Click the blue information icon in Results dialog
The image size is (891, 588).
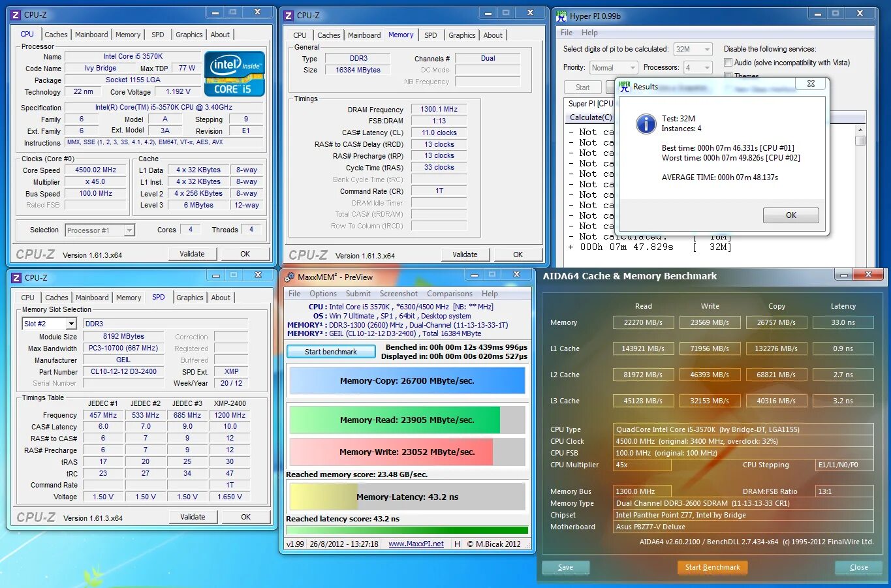click(646, 124)
